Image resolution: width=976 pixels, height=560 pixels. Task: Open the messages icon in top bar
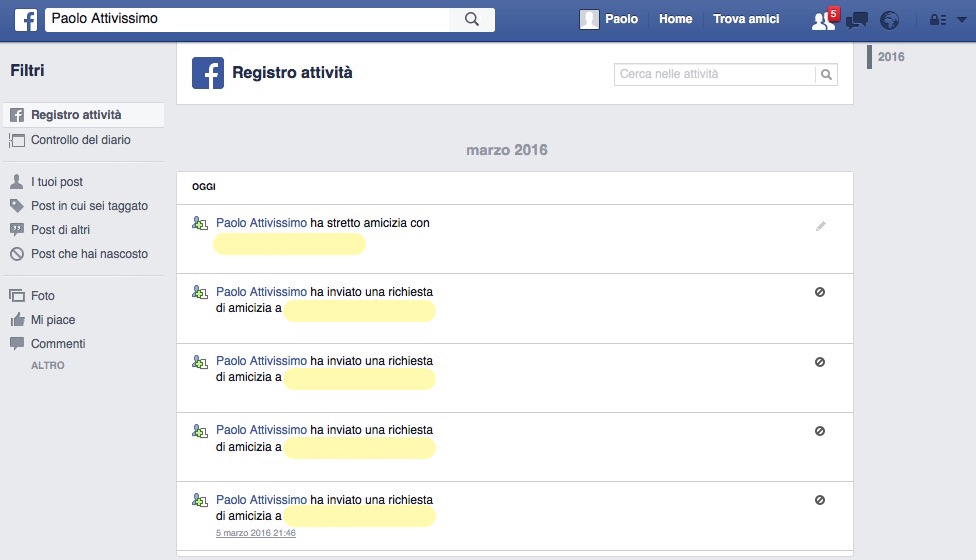pyautogui.click(x=857, y=21)
